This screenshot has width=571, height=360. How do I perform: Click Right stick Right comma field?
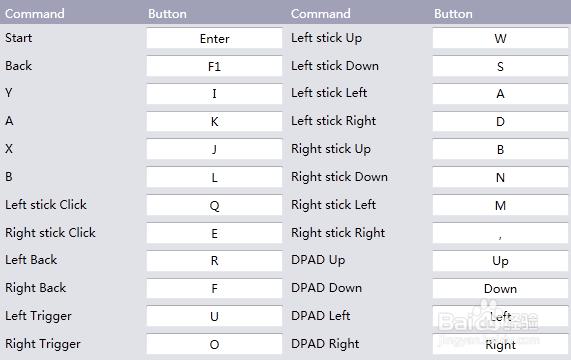coord(500,233)
